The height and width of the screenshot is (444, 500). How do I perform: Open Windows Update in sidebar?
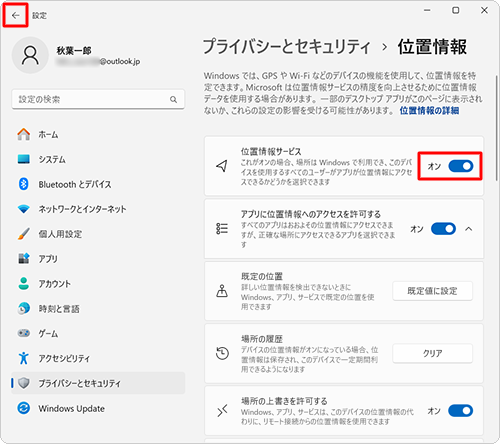coord(98,408)
